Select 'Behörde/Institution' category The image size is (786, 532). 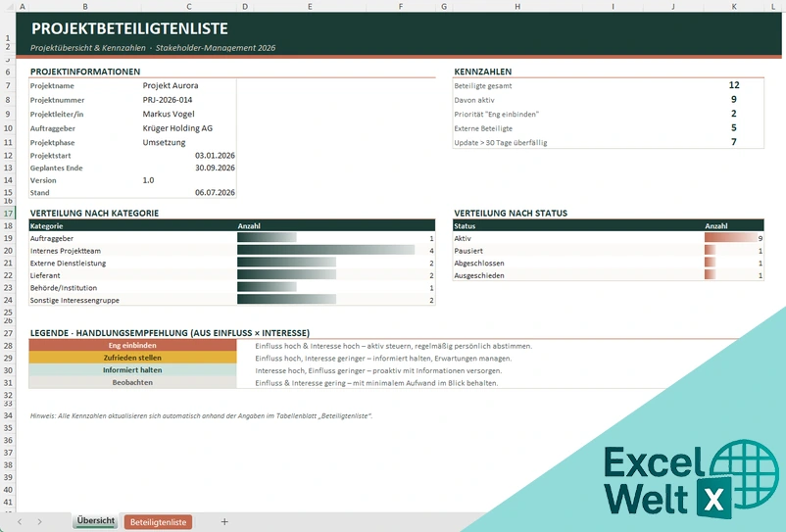tap(64, 288)
